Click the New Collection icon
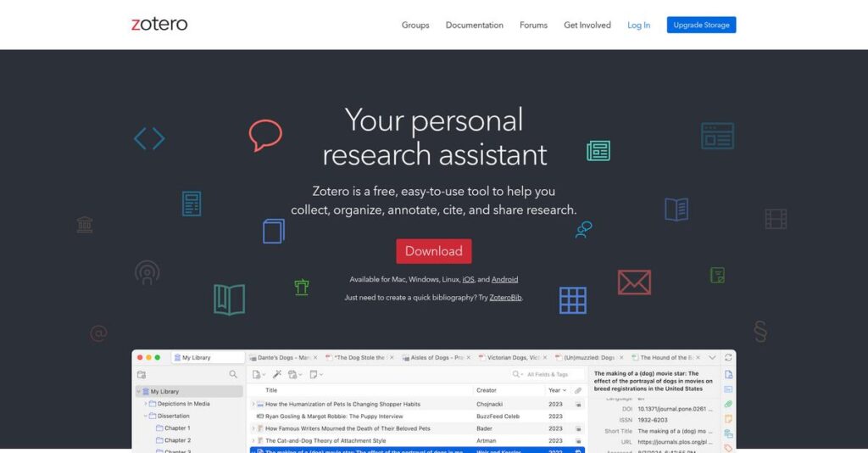 pos(142,375)
